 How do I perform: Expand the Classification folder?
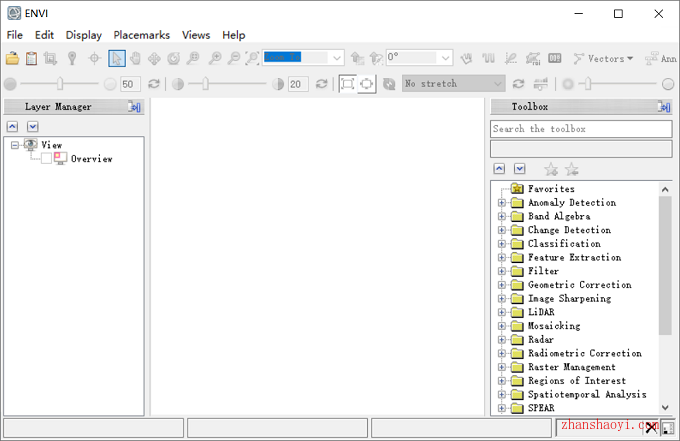[502, 244]
